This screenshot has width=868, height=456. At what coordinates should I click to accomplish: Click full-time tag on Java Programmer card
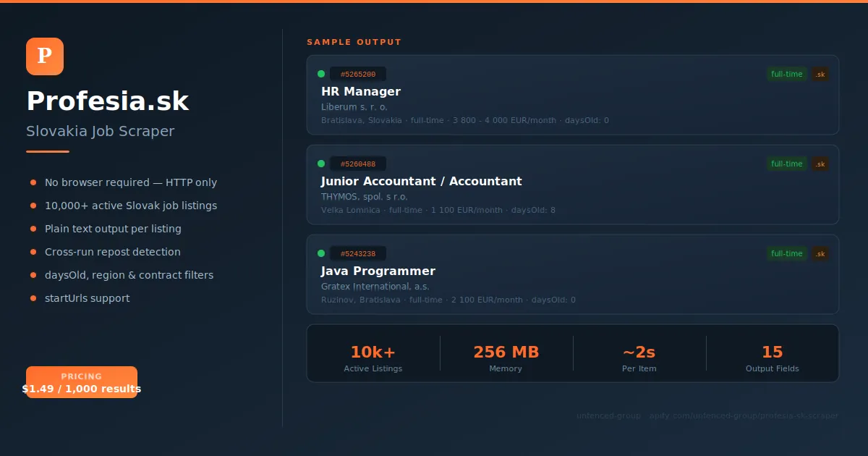click(787, 253)
